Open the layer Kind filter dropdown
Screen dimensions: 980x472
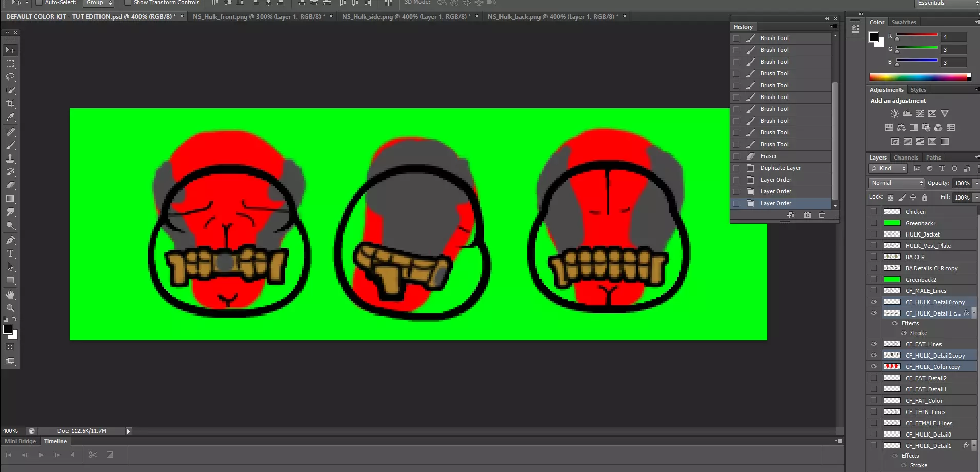pyautogui.click(x=888, y=168)
